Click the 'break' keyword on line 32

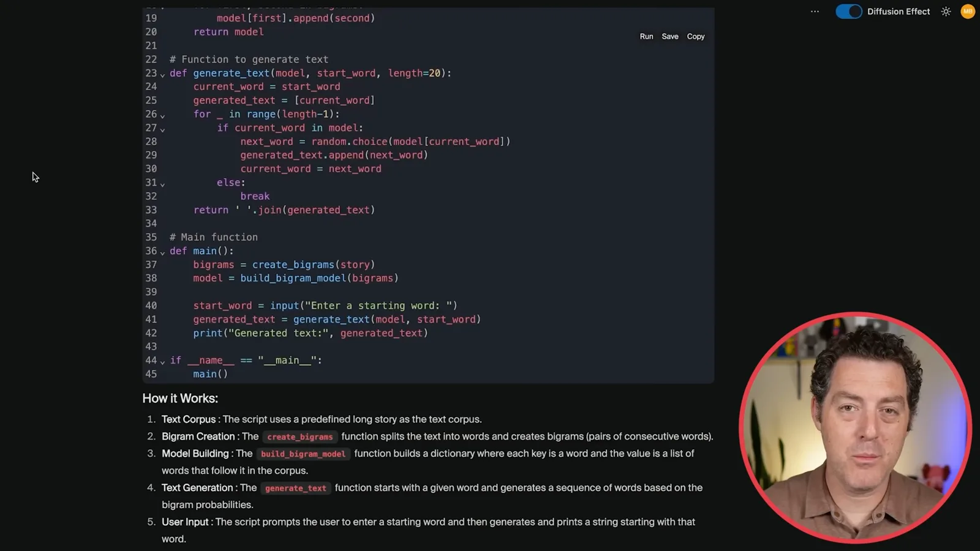(255, 197)
